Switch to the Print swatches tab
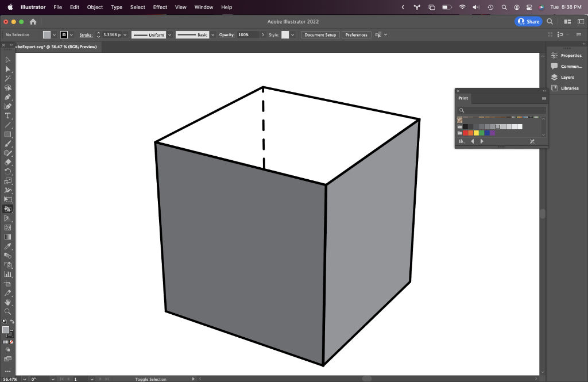Image resolution: width=588 pixels, height=382 pixels. tap(463, 98)
